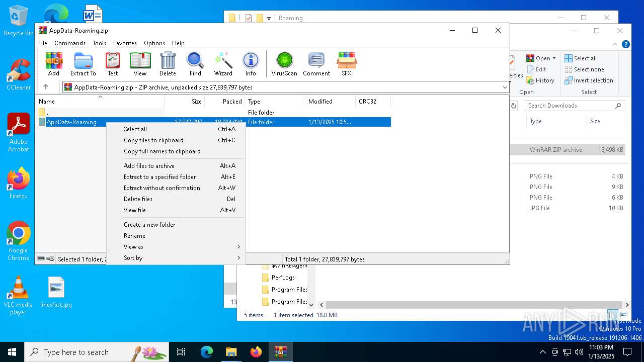Select the WinRAR ZIP archive row in Explorer
The image size is (644, 362).
click(x=568, y=150)
